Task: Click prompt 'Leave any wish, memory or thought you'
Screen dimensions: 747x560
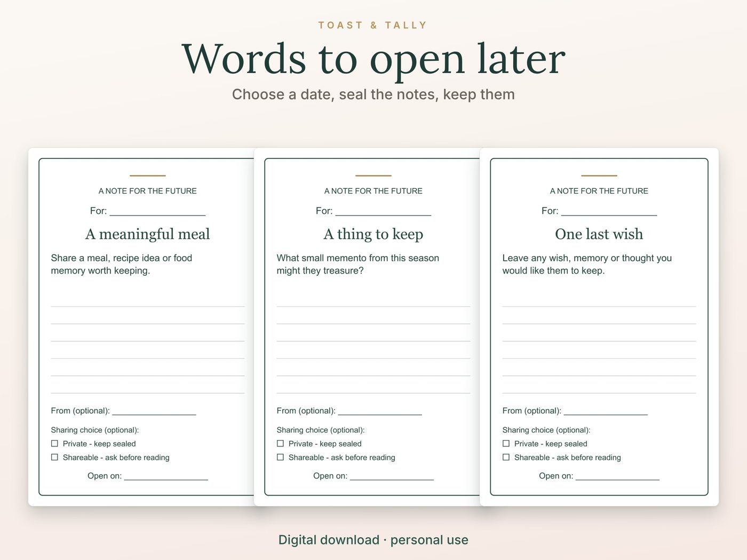Action: tap(587, 258)
